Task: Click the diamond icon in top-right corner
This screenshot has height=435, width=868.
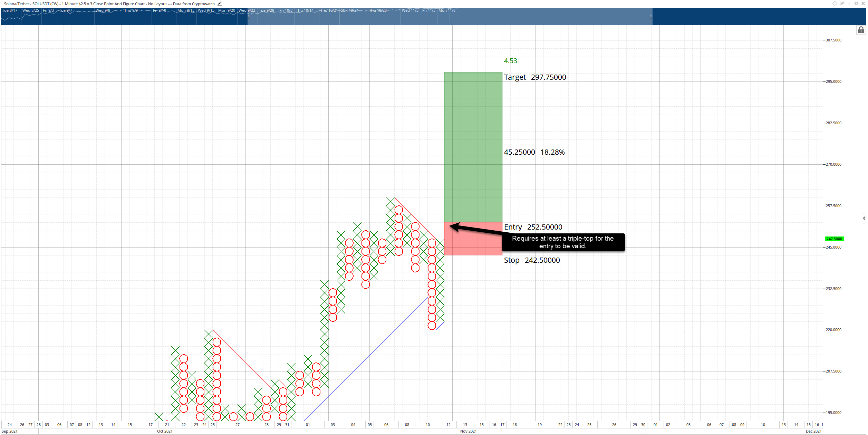Action: [835, 3]
